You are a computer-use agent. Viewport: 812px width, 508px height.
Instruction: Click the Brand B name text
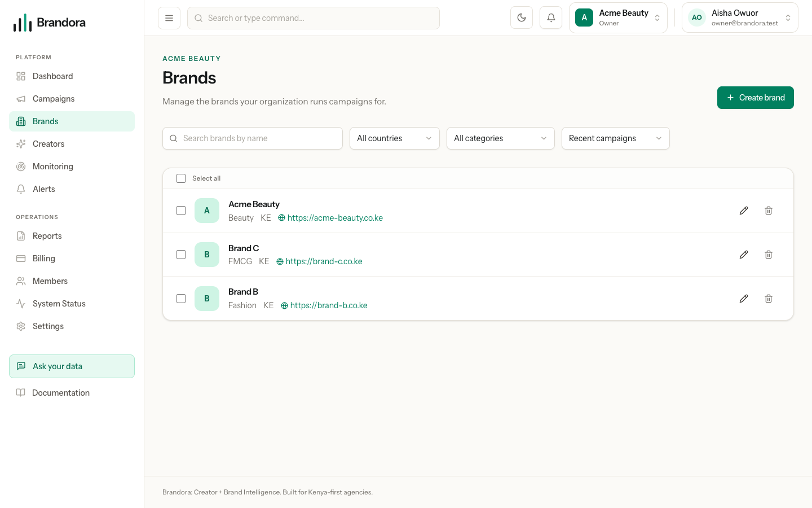[x=243, y=292]
